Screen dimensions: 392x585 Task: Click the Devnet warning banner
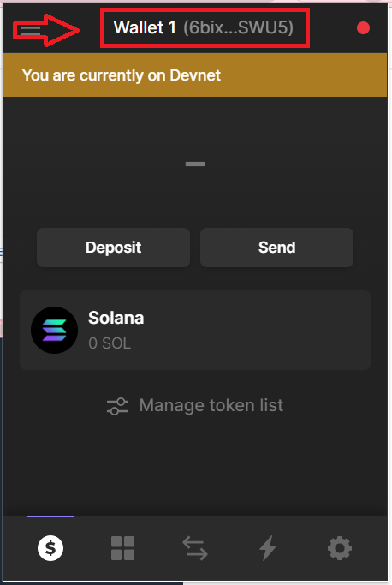pos(195,75)
